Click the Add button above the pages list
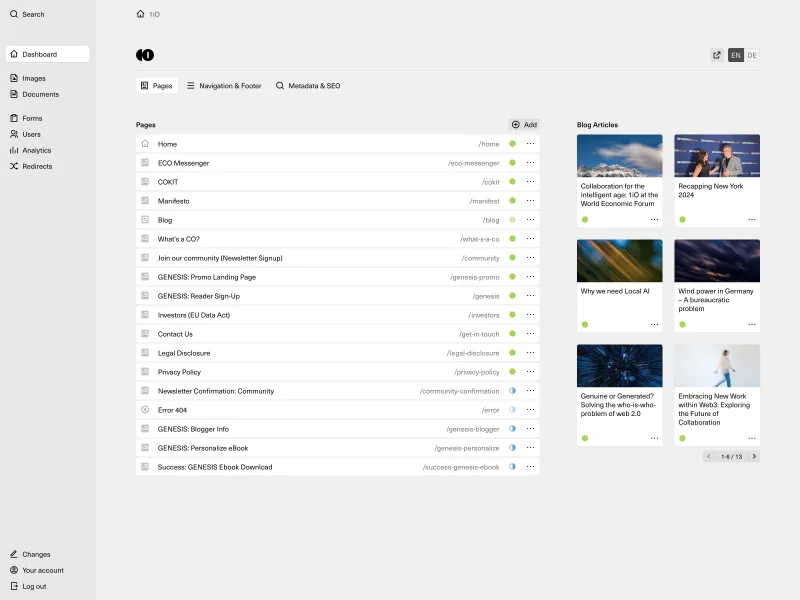800x600 pixels. (524, 124)
